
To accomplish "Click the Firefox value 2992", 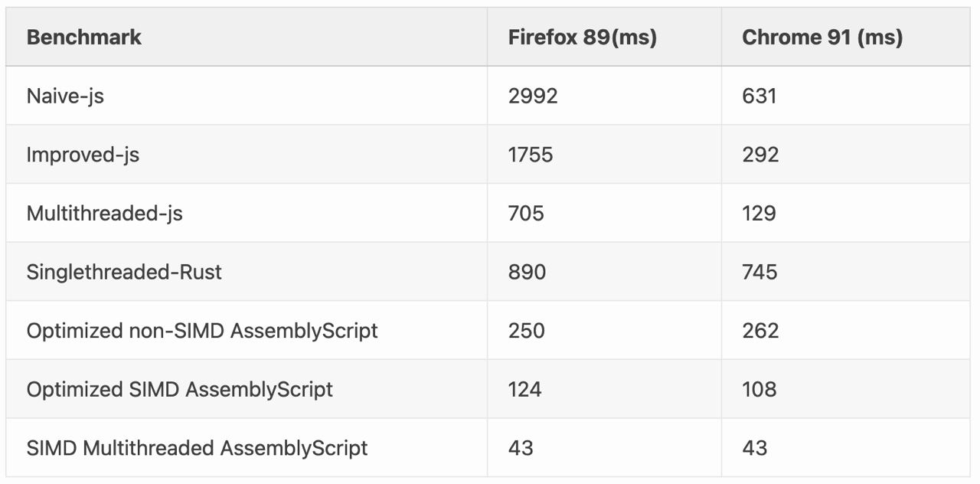I will pos(533,96).
